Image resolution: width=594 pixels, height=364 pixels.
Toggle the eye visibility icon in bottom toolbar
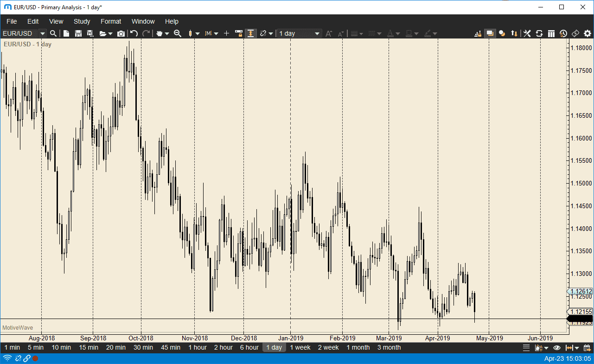(x=556, y=347)
